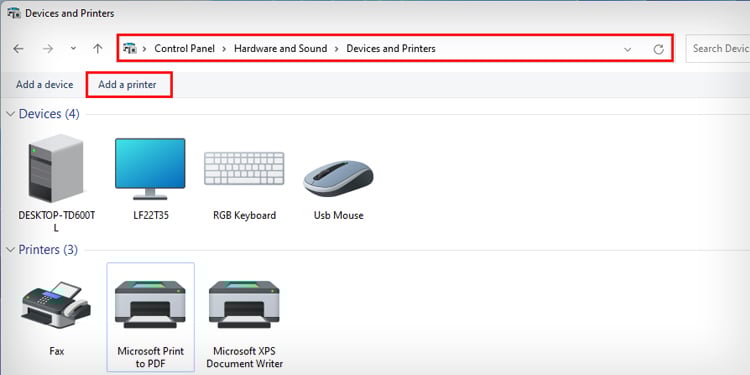The width and height of the screenshot is (750, 375).
Task: Select the RGB Keyboard device icon
Action: coord(244,168)
